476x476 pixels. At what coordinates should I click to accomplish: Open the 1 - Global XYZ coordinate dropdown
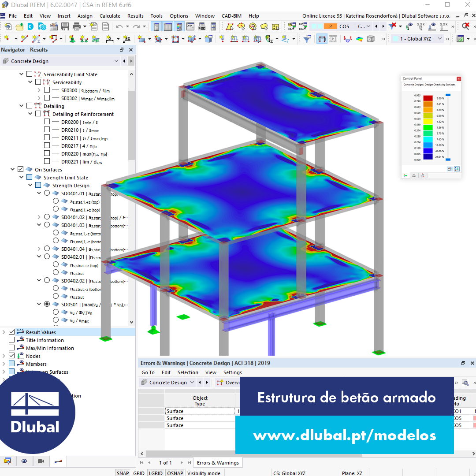pos(439,38)
